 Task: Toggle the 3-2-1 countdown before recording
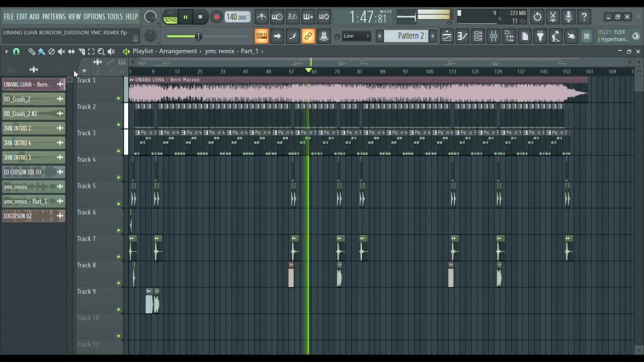pyautogui.click(x=293, y=17)
